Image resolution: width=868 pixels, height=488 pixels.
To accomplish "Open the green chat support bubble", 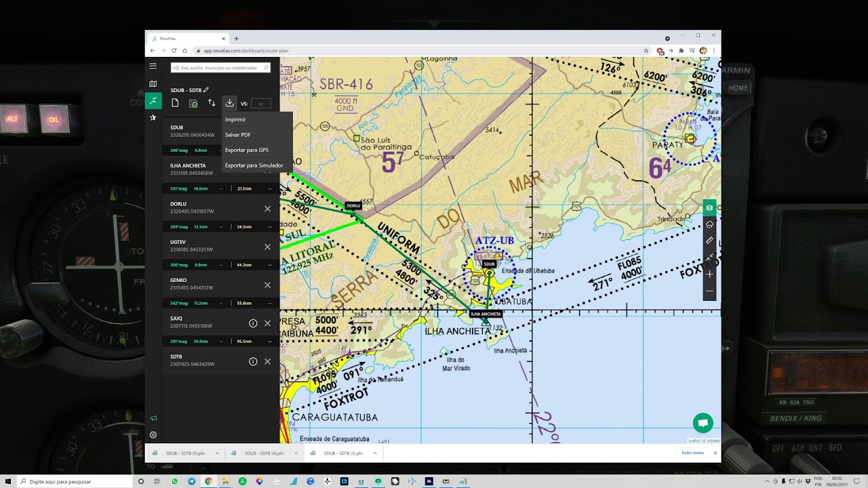I will coord(703,423).
